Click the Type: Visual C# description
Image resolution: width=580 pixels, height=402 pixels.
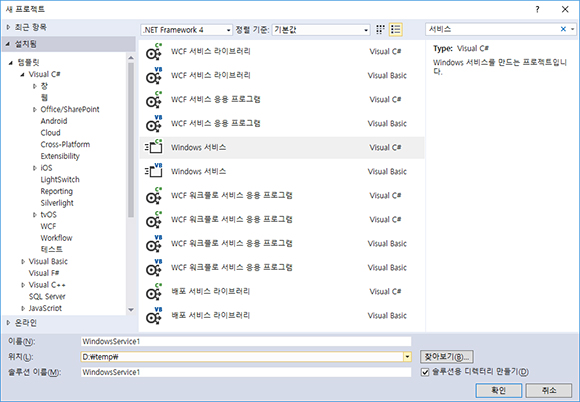point(461,48)
